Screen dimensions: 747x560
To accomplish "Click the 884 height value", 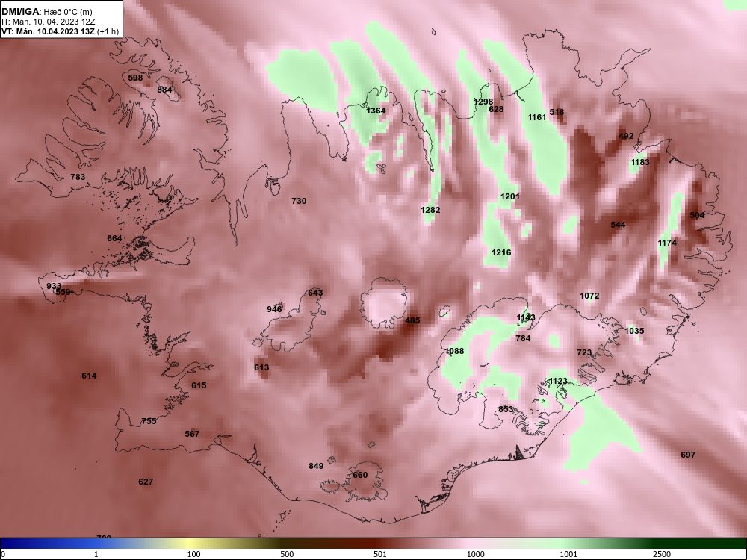I will [x=164, y=90].
